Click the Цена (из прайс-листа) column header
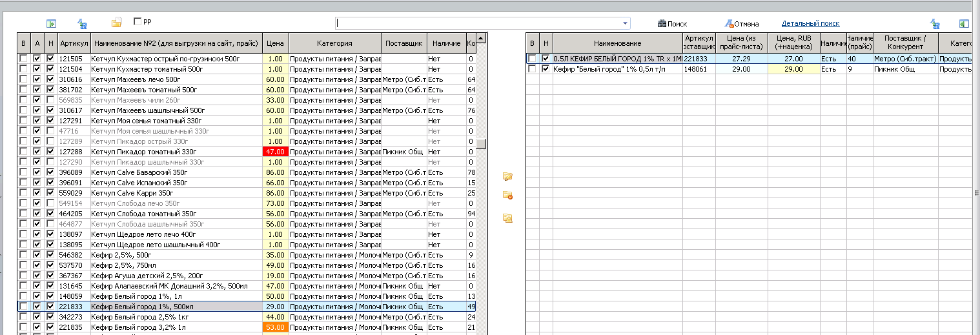The image size is (980, 335). tap(742, 43)
